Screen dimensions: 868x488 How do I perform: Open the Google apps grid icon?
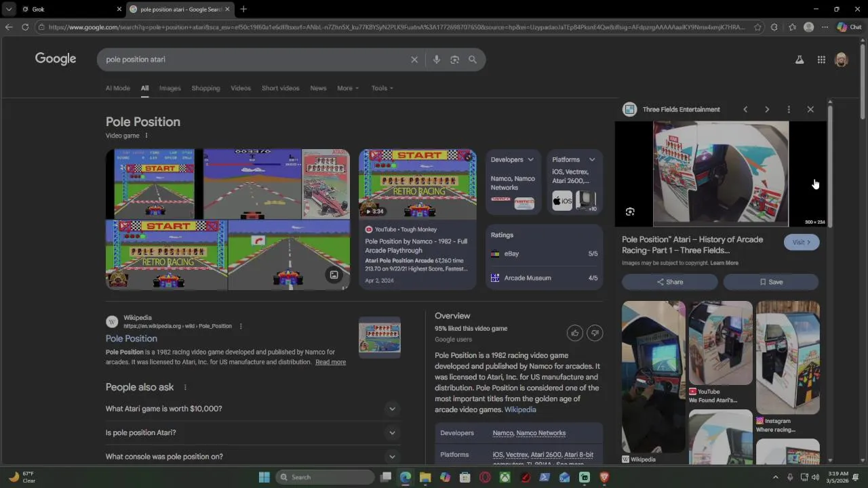pyautogui.click(x=821, y=60)
